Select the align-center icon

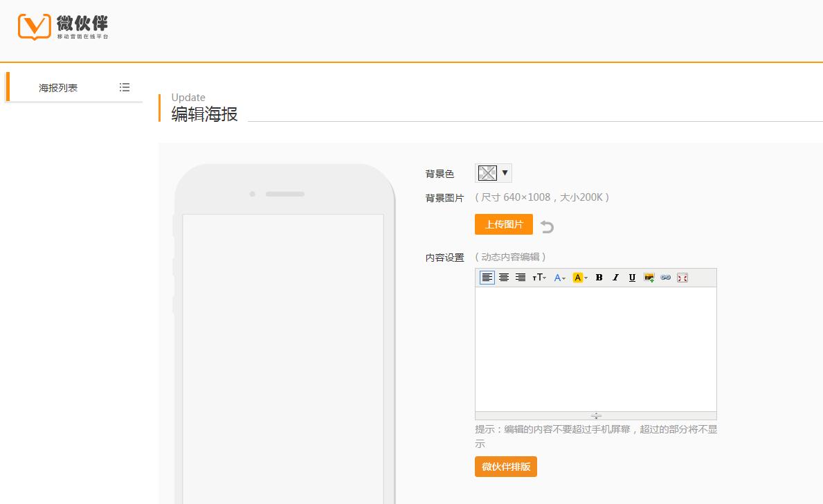[x=504, y=278]
